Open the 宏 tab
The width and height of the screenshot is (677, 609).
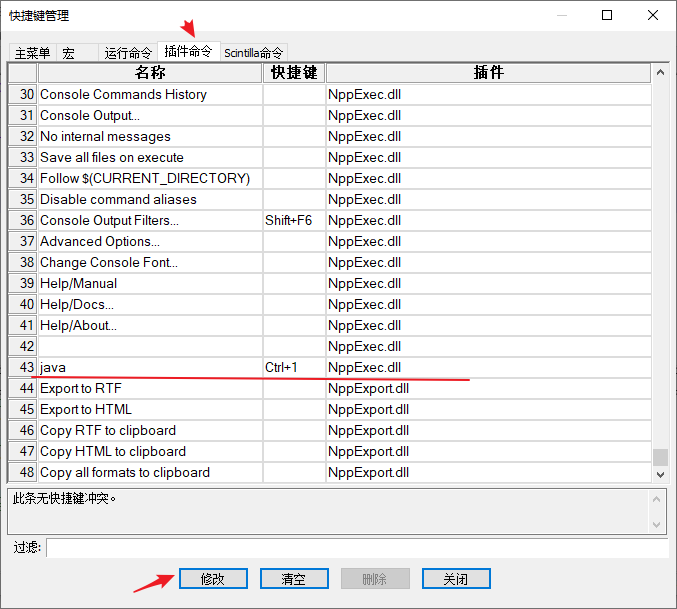pos(70,53)
